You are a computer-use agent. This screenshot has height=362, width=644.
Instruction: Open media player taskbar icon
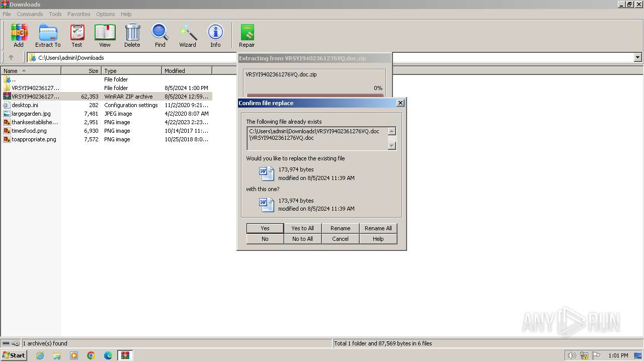click(x=74, y=355)
